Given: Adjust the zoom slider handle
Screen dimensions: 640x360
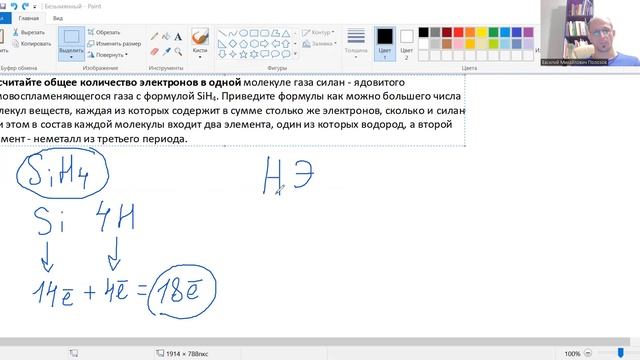Looking at the screenshot, I should pos(620,353).
